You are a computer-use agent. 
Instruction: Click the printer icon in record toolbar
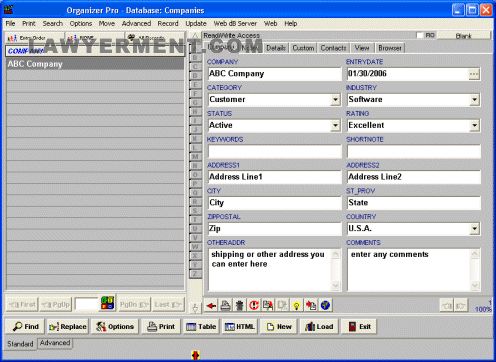pyautogui.click(x=225, y=305)
